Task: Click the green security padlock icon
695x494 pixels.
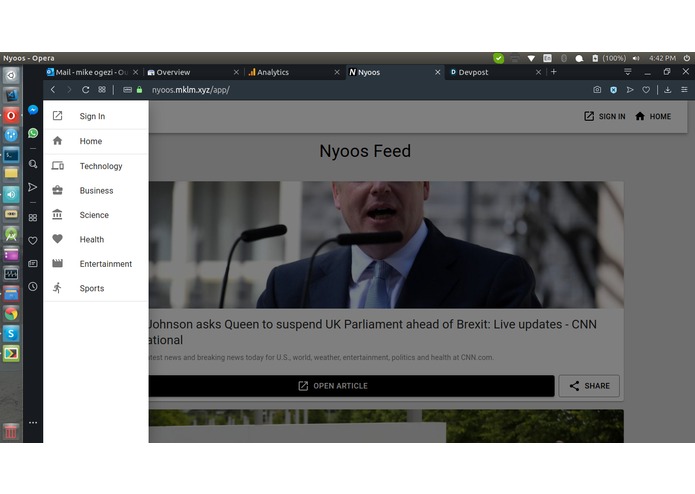Action: (x=139, y=89)
